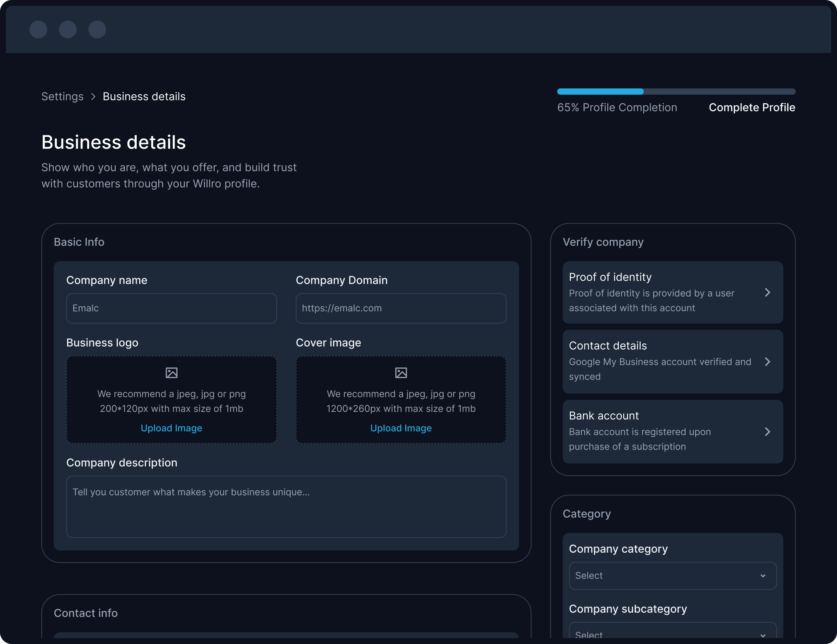The image size is (837, 644).
Task: Click the Business logo upload dropzone
Action: (171, 400)
